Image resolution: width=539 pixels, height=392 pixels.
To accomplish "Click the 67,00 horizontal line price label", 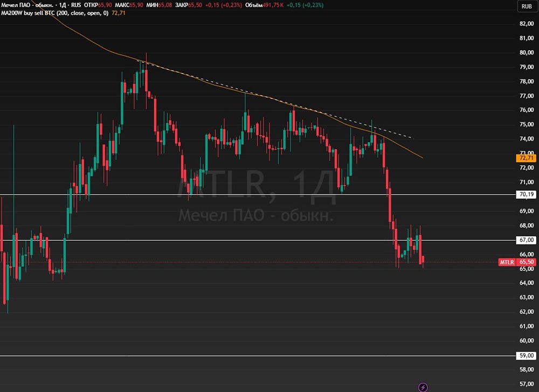I will 526,240.
